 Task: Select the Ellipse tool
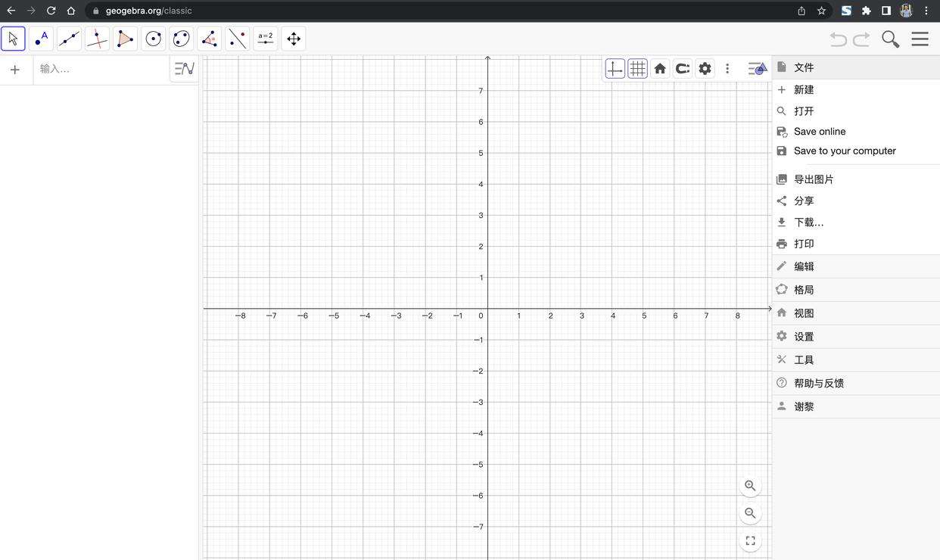(182, 39)
